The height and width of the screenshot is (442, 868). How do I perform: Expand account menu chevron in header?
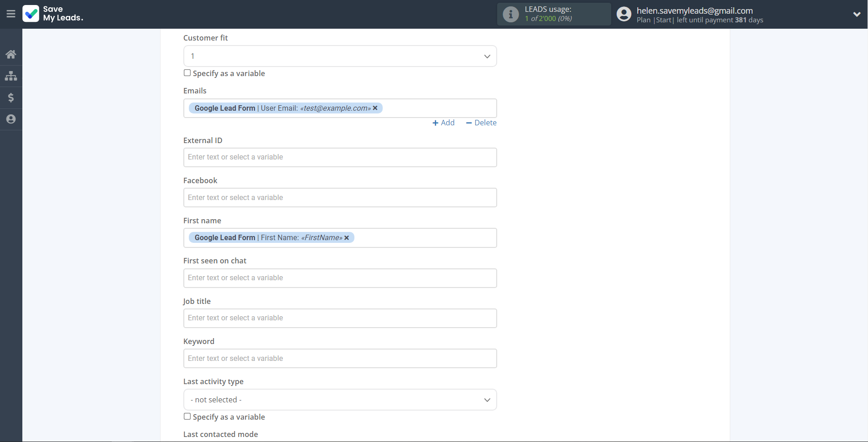[857, 14]
